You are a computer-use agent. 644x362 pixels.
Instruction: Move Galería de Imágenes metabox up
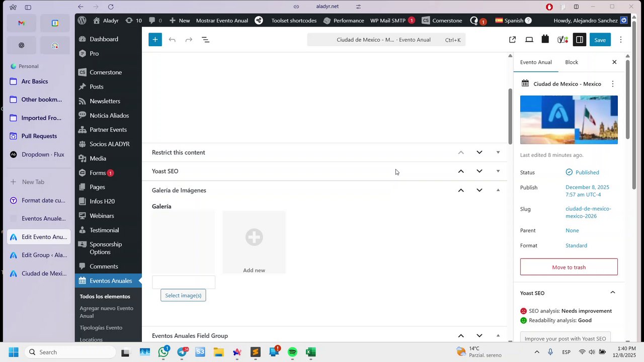[x=461, y=190]
